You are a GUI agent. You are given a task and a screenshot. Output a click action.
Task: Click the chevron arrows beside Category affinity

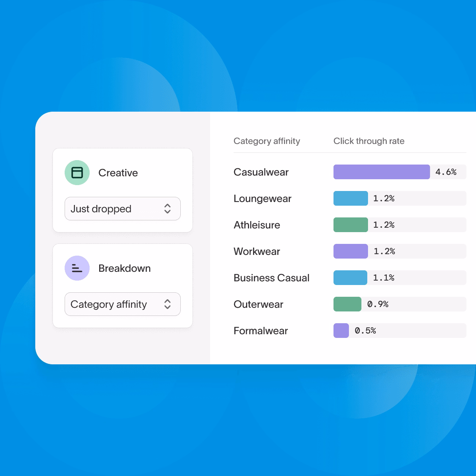click(x=167, y=304)
